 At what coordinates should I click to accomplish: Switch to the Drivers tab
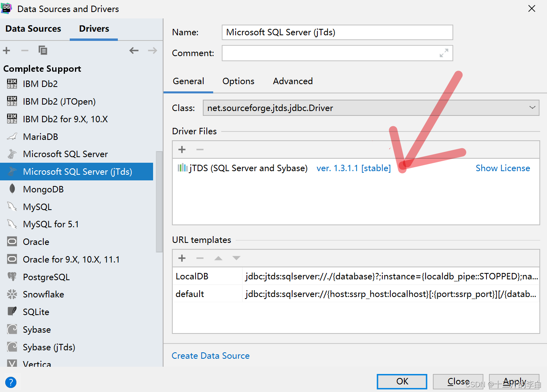pyautogui.click(x=94, y=29)
